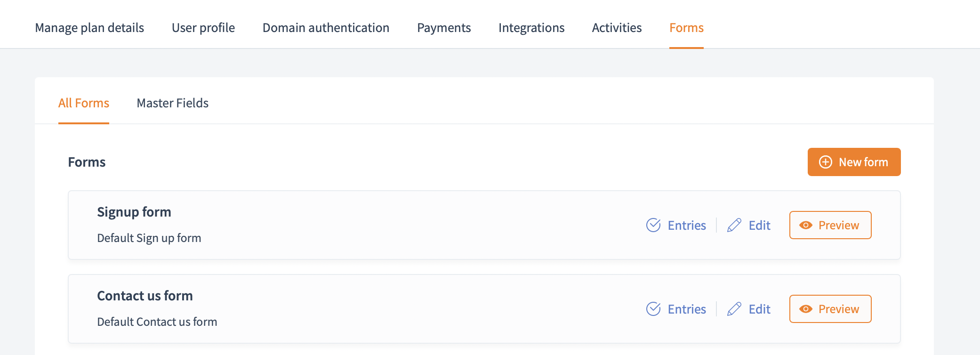Image resolution: width=980 pixels, height=355 pixels.
Task: Click the Signup form edit pencil icon
Action: pos(734,225)
